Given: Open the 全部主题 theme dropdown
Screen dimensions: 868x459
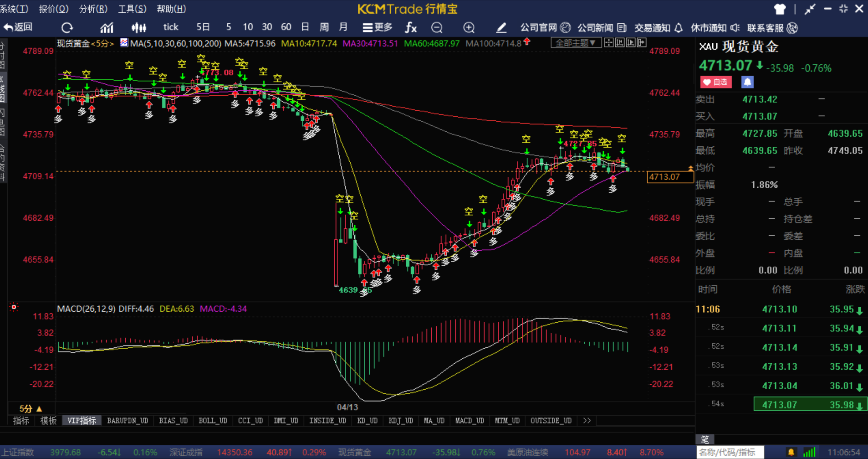Looking at the screenshot, I should tap(576, 43).
